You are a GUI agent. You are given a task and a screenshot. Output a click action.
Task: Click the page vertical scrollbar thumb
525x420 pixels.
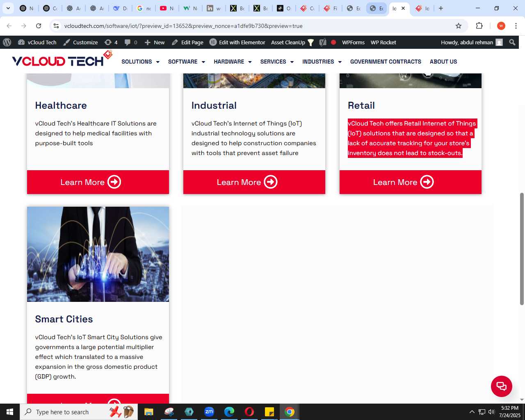point(522,249)
